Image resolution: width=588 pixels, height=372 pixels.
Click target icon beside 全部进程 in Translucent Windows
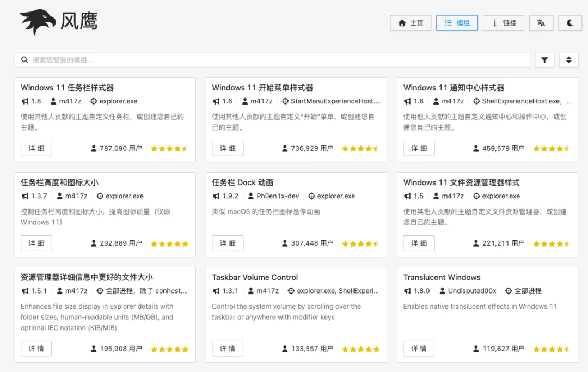coord(509,291)
